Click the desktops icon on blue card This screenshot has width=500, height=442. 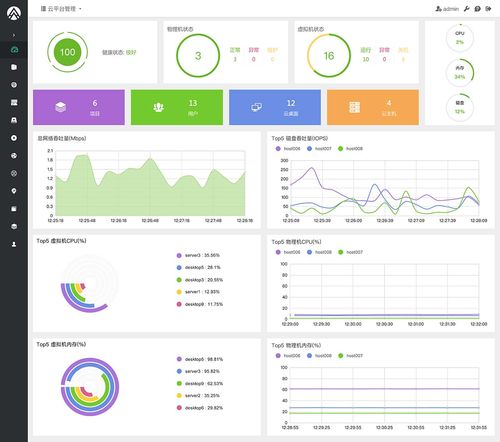(x=256, y=107)
